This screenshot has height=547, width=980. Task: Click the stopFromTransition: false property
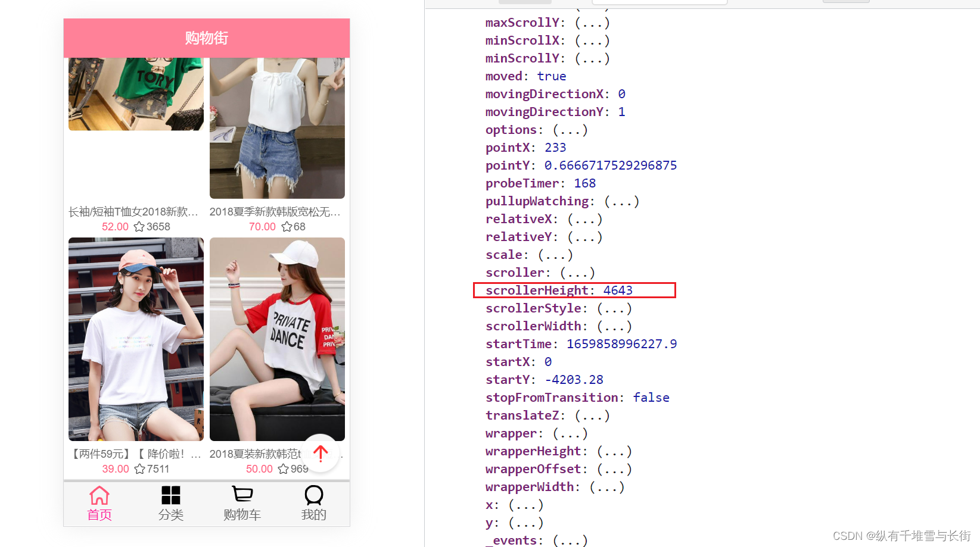(577, 398)
